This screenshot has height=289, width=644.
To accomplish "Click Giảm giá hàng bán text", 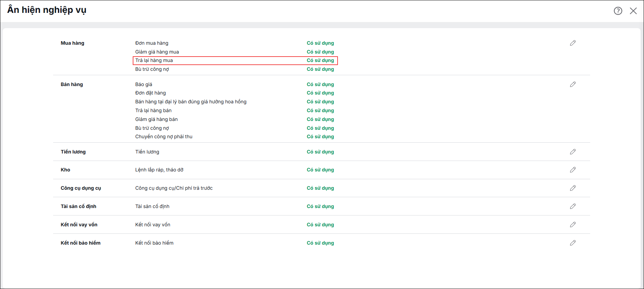I will coord(156,119).
